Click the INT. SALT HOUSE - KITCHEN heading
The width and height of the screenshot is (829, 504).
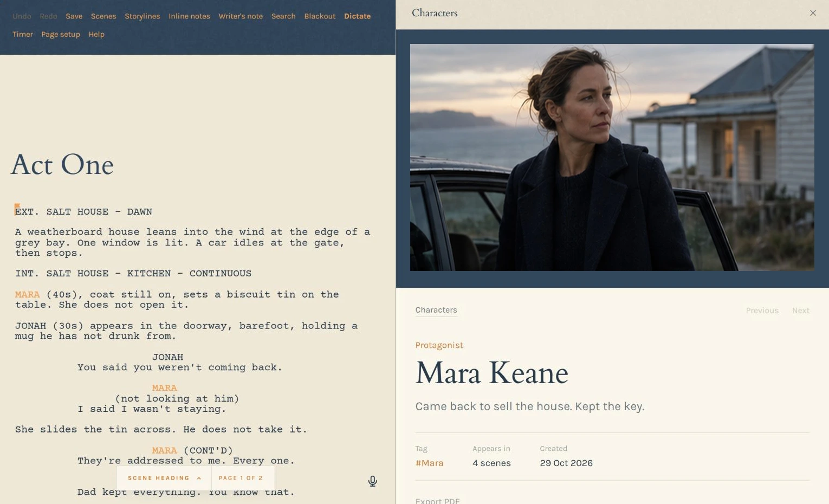[x=133, y=274]
